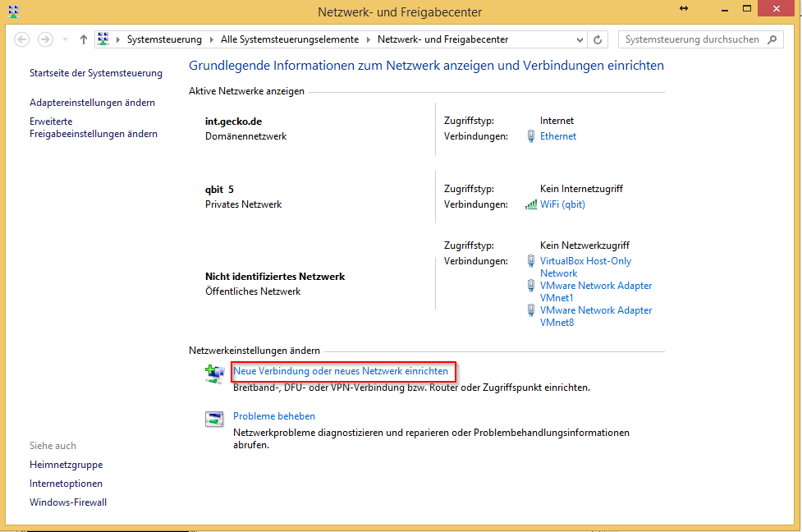Click the Ethernet adapter icon
Image resolution: width=802 pixels, height=532 pixels.
(x=533, y=135)
